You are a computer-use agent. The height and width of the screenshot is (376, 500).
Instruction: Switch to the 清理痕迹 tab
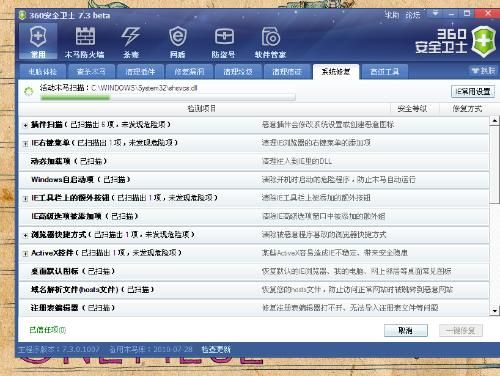point(287,72)
